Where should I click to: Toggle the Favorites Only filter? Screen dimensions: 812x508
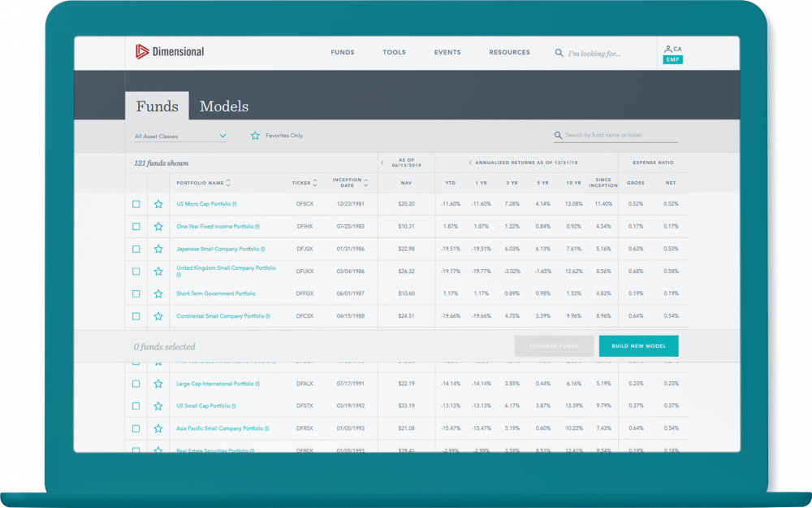277,136
